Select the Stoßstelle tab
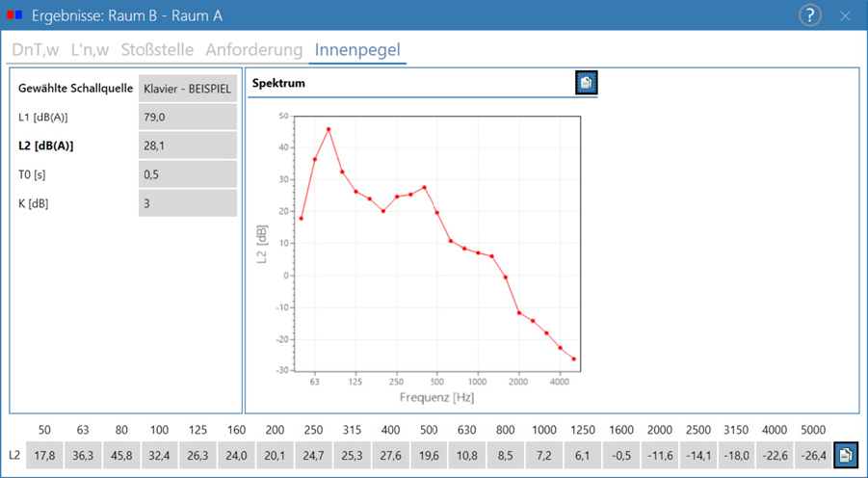 tap(157, 49)
